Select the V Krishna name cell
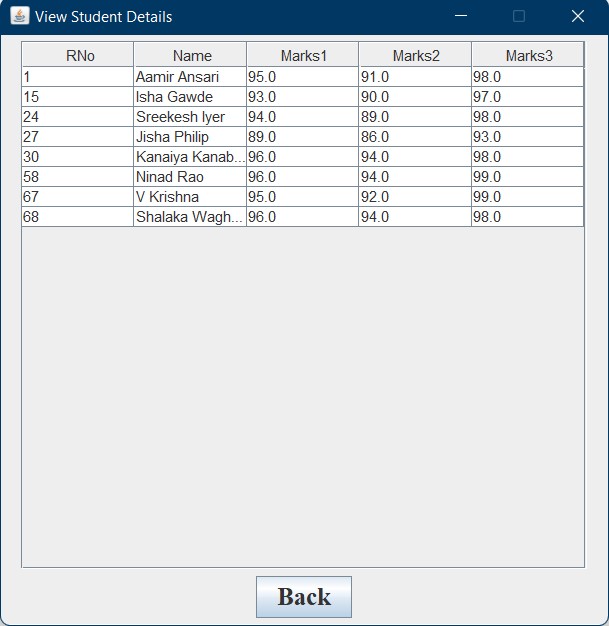 pos(190,196)
